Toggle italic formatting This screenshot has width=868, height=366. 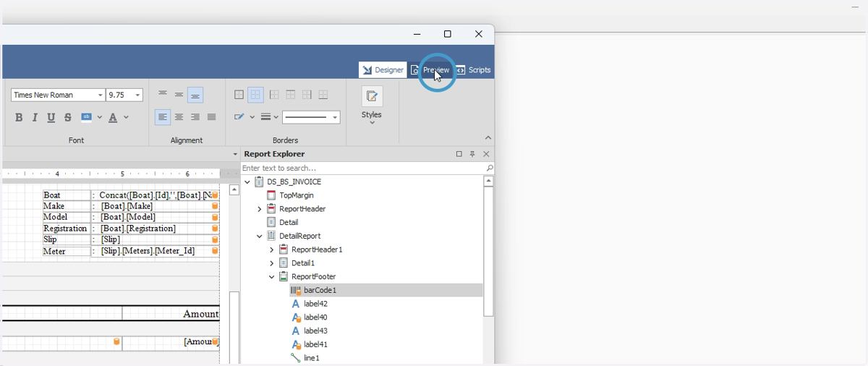click(35, 117)
